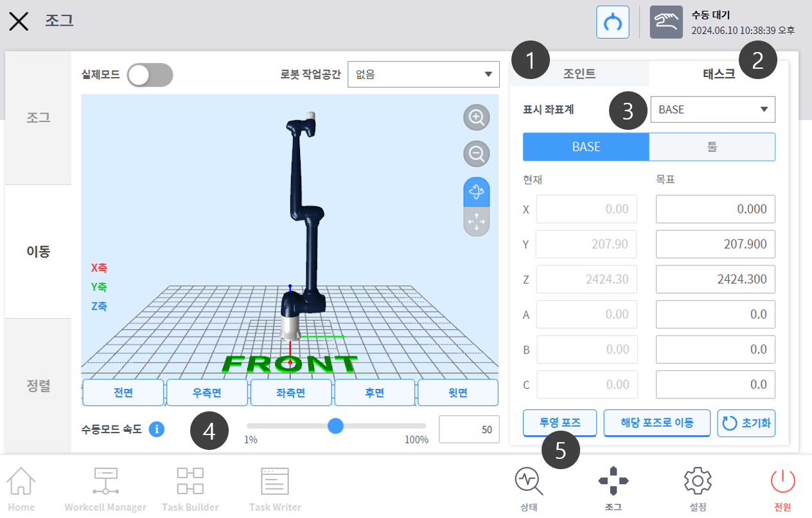The width and height of the screenshot is (812, 518).
Task: Click the Z target value input field
Action: click(715, 280)
